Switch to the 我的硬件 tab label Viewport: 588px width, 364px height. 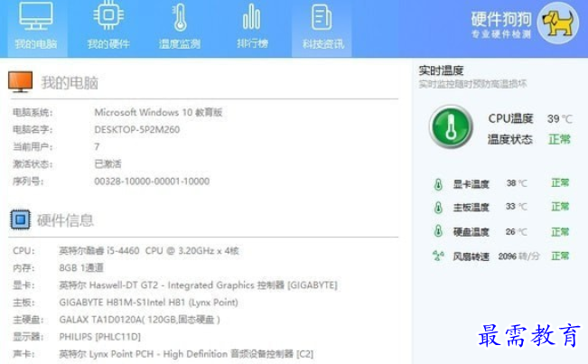[x=108, y=44]
